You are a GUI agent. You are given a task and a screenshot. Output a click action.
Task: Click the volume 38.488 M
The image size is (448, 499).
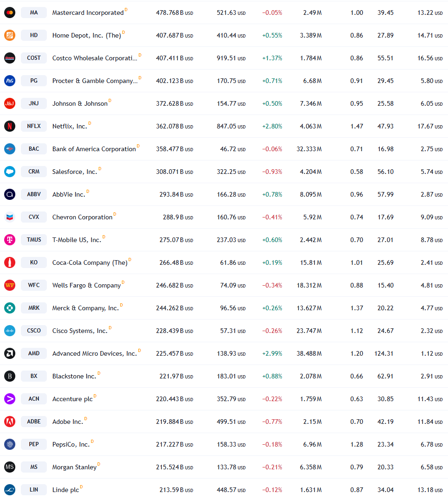coord(309,353)
